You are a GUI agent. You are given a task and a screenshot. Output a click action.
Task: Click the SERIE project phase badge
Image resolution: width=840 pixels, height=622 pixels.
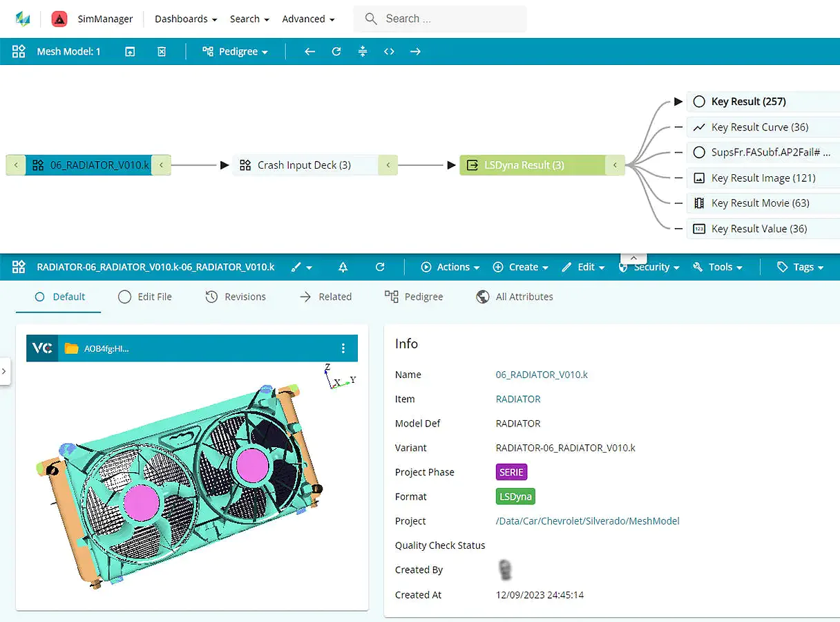click(x=512, y=472)
